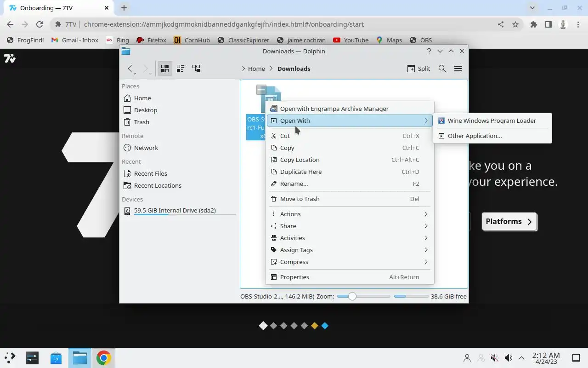This screenshot has height=368, width=588.
Task: Switch Dolphin to details tree view
Action: [x=196, y=69]
